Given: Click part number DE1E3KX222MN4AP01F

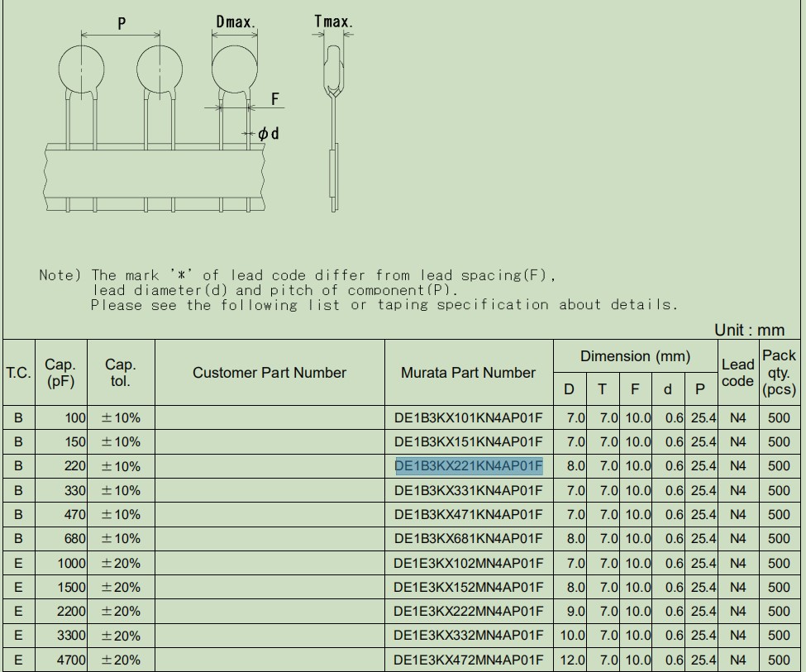Looking at the screenshot, I should point(468,612).
